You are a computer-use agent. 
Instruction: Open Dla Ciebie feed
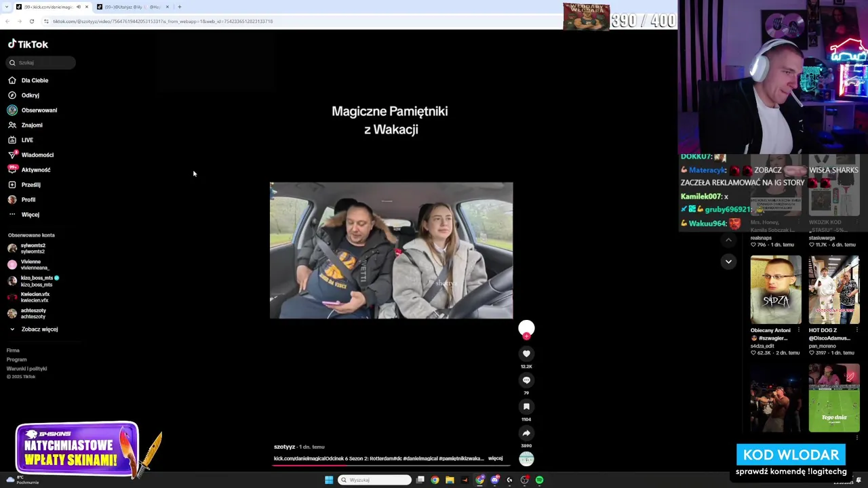point(28,80)
